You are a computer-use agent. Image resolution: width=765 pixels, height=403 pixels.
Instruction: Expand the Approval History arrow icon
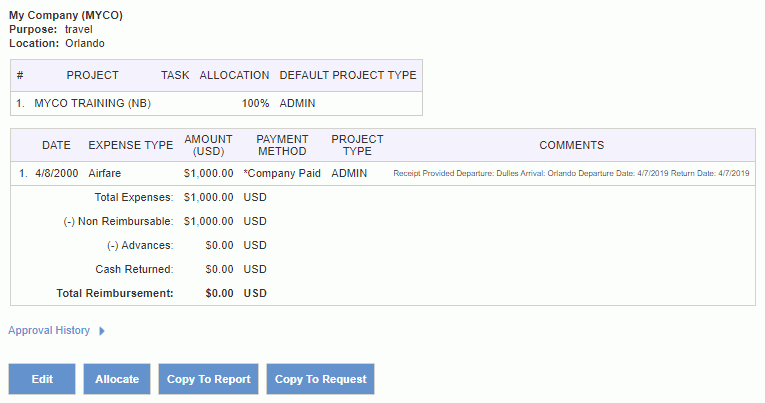tap(102, 331)
